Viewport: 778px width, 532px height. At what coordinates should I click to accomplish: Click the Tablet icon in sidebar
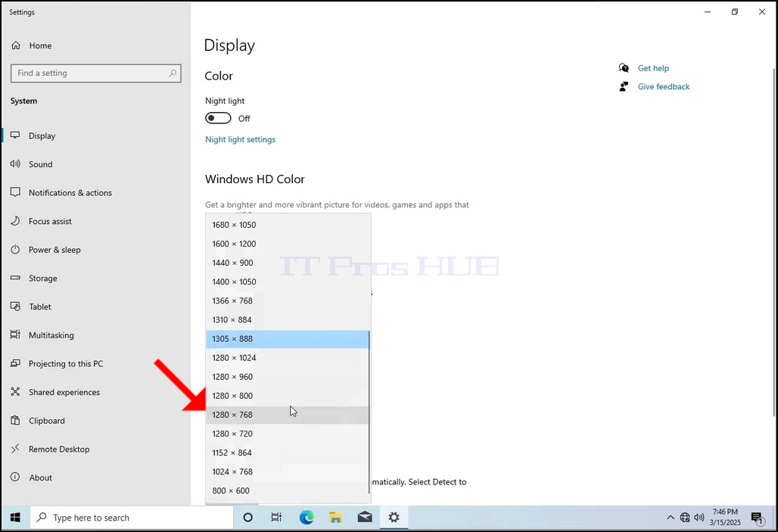pyautogui.click(x=15, y=306)
